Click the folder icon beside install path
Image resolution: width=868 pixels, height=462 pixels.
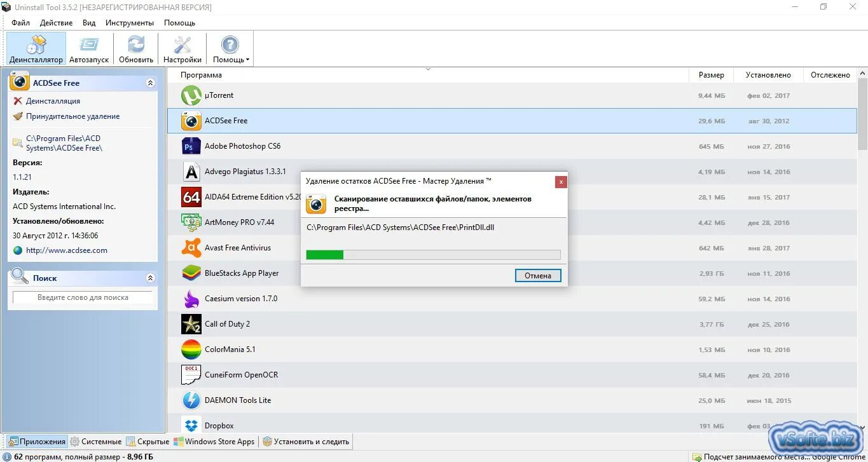pyautogui.click(x=18, y=143)
